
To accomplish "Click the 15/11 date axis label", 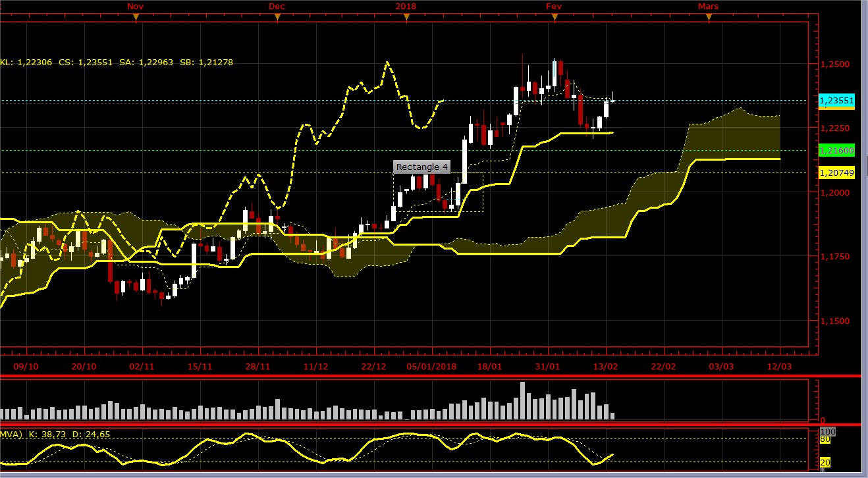I will tap(200, 366).
